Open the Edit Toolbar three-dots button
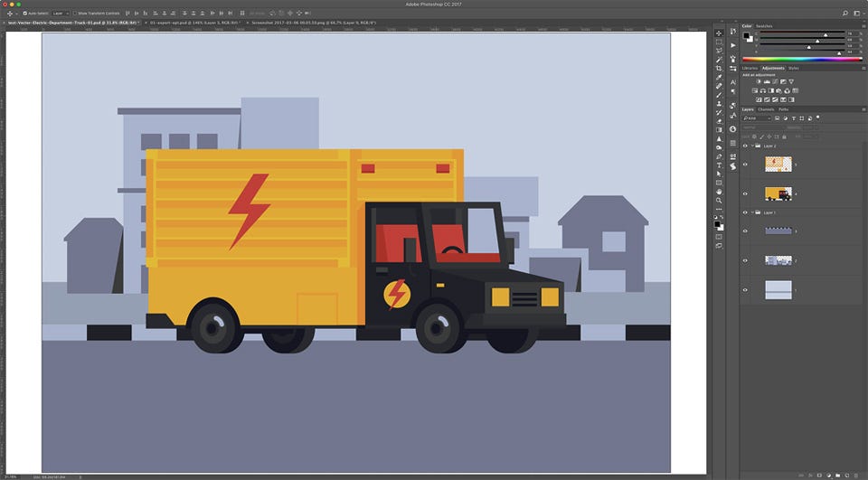The height and width of the screenshot is (480, 868). coord(719,210)
